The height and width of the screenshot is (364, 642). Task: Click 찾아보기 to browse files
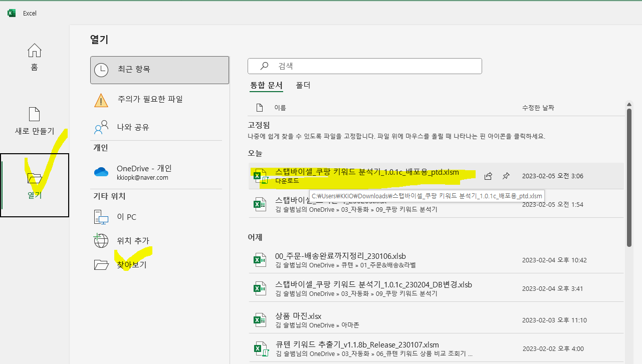click(x=159, y=265)
